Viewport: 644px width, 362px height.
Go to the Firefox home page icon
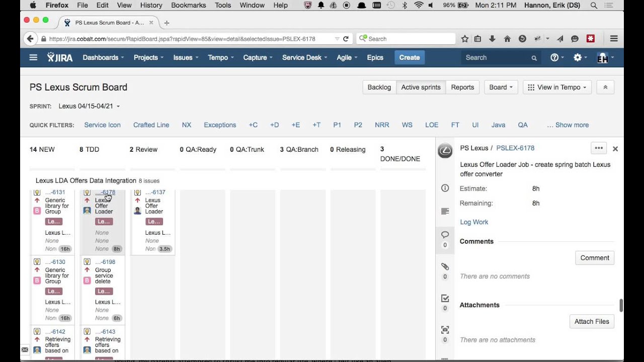click(x=507, y=39)
